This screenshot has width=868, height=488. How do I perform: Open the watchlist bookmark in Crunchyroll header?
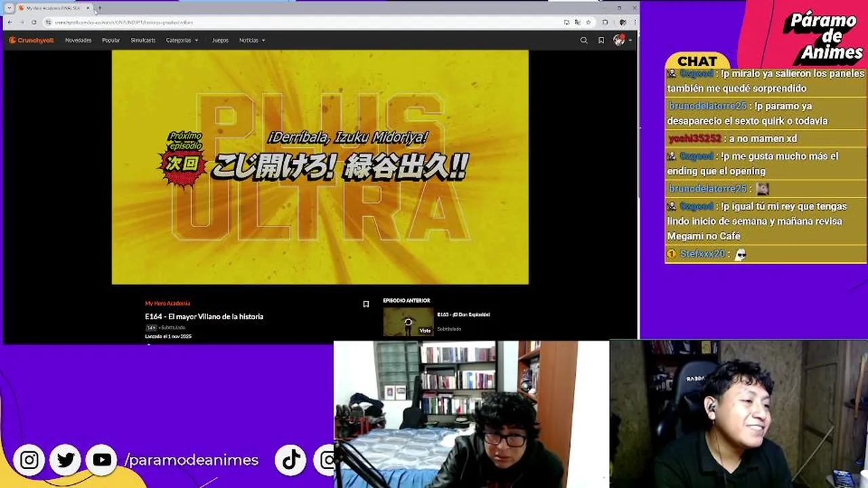coord(601,40)
